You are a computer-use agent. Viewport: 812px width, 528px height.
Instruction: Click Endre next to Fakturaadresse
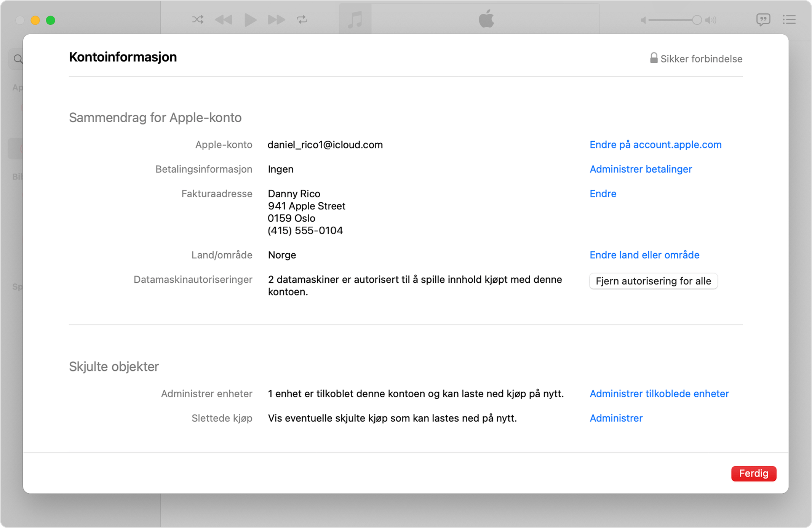pyautogui.click(x=603, y=194)
